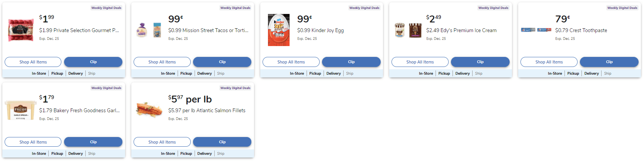This screenshot has height=161, width=644.
Task: Open the $0.99 Kinder Joy Egg title link
Action: tap(320, 30)
